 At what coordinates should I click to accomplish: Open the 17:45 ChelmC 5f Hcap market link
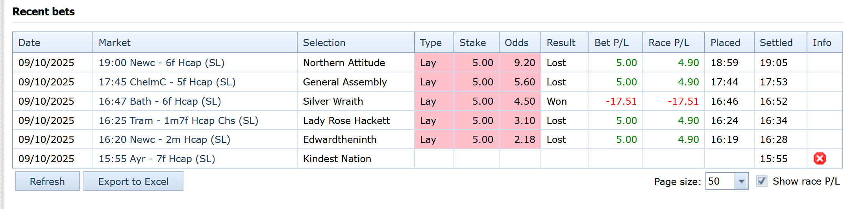pos(167,82)
